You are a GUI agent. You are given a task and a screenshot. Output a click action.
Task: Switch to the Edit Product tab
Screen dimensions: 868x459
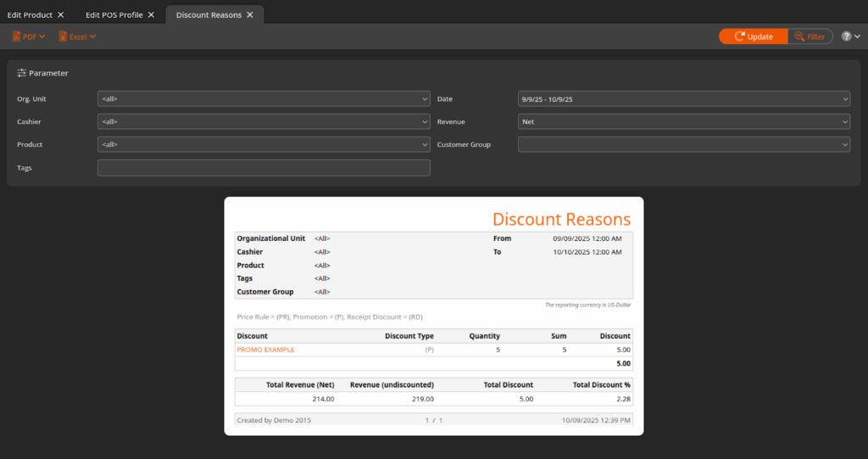[29, 15]
